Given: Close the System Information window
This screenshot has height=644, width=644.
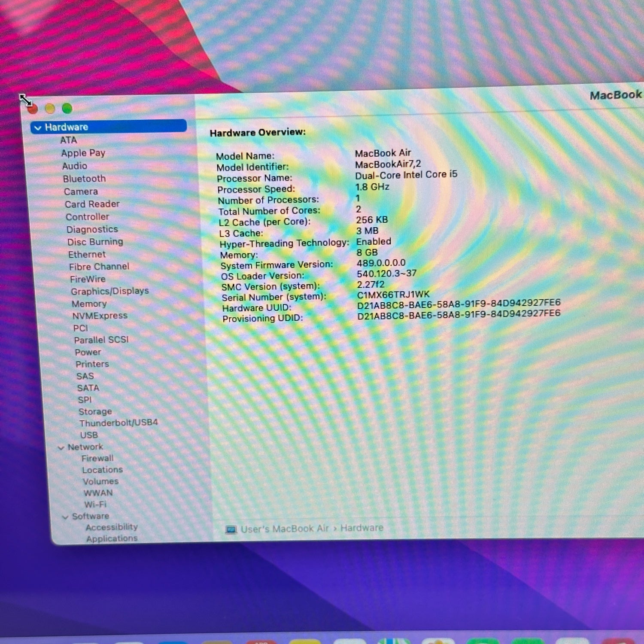Looking at the screenshot, I should click(x=33, y=109).
